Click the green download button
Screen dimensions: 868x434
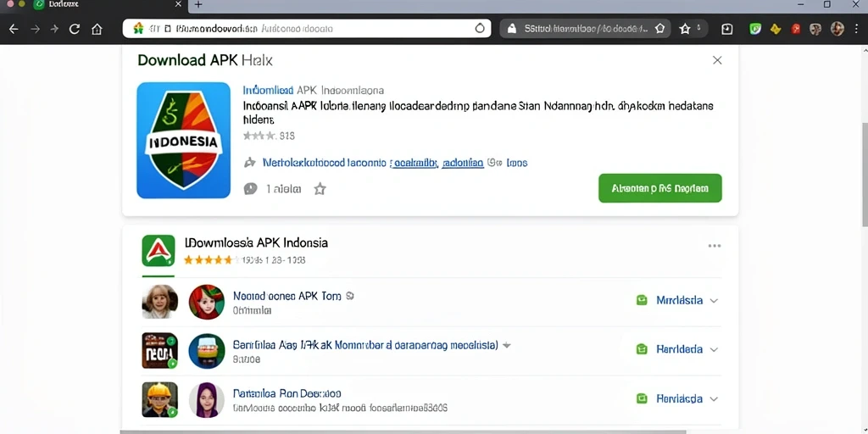[659, 188]
